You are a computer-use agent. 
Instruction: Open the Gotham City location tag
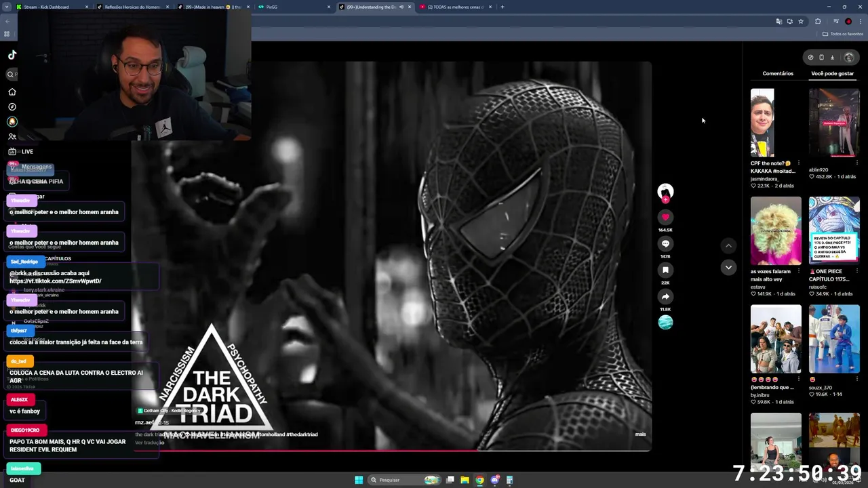tap(169, 411)
